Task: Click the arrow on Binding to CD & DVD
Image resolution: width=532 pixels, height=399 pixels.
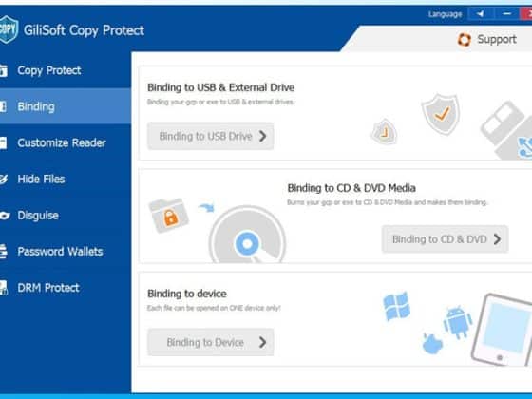Action: pyautogui.click(x=498, y=239)
